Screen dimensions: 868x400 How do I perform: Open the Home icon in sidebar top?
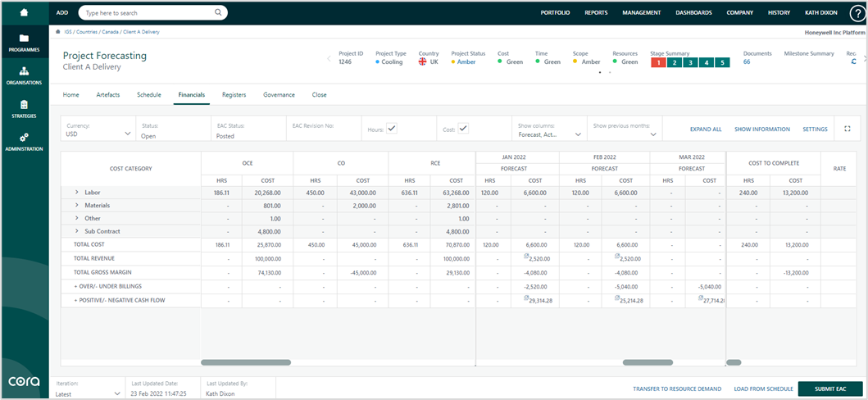point(24,11)
